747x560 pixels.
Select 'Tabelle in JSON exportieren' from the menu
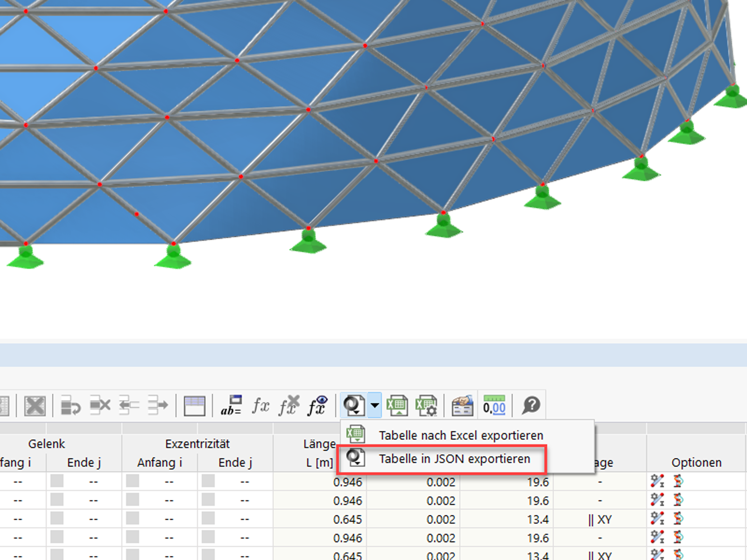455,458
